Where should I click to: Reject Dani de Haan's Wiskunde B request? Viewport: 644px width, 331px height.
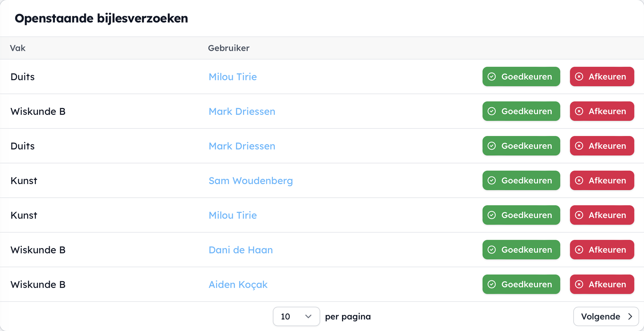(602, 250)
